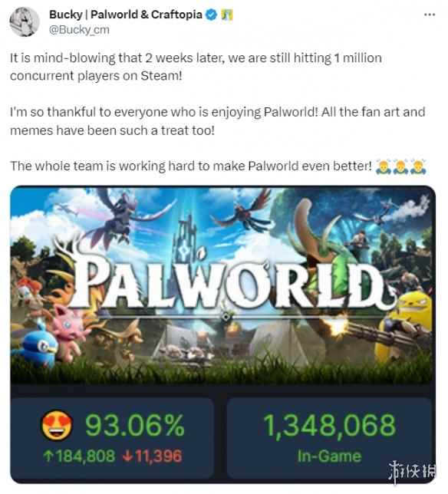Click the 1,348,068 in-game player count
Image resolution: width=448 pixels, height=494 pixels.
(329, 425)
